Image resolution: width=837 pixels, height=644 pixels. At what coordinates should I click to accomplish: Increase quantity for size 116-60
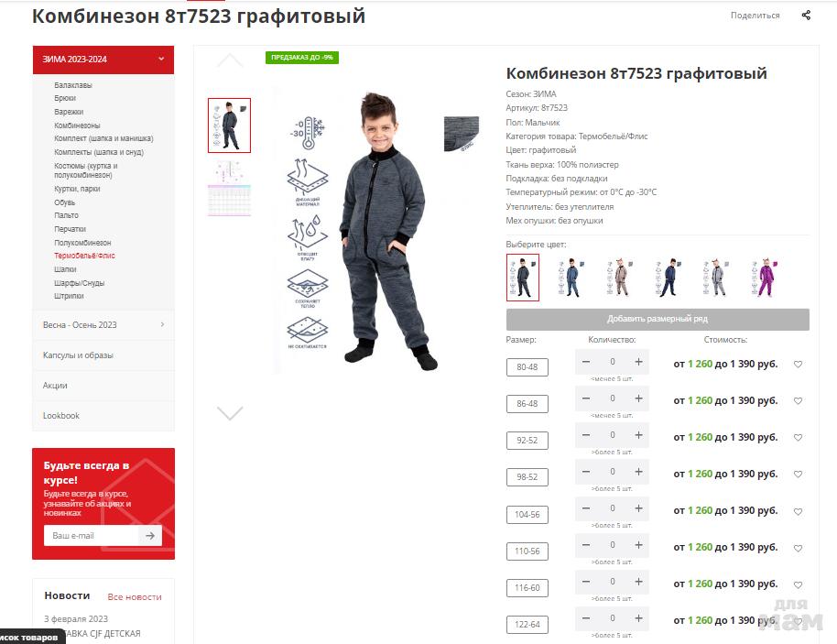point(638,582)
